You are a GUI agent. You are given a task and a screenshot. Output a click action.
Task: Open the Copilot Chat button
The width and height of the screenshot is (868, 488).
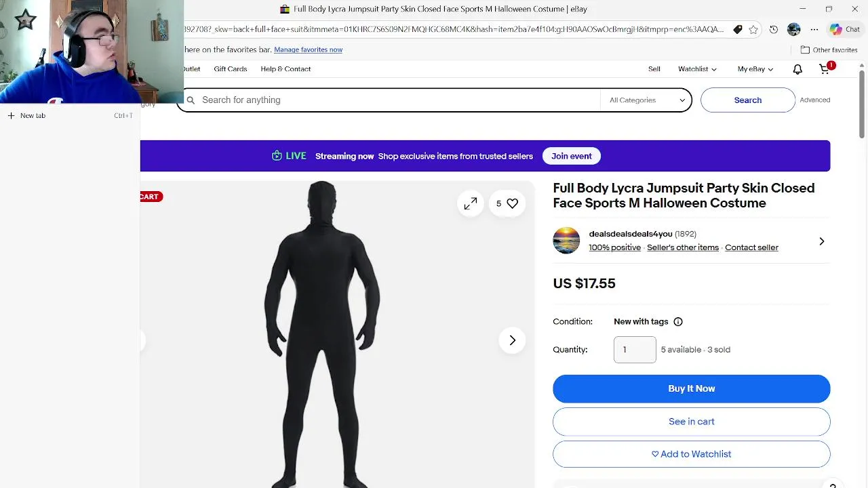coord(845,30)
